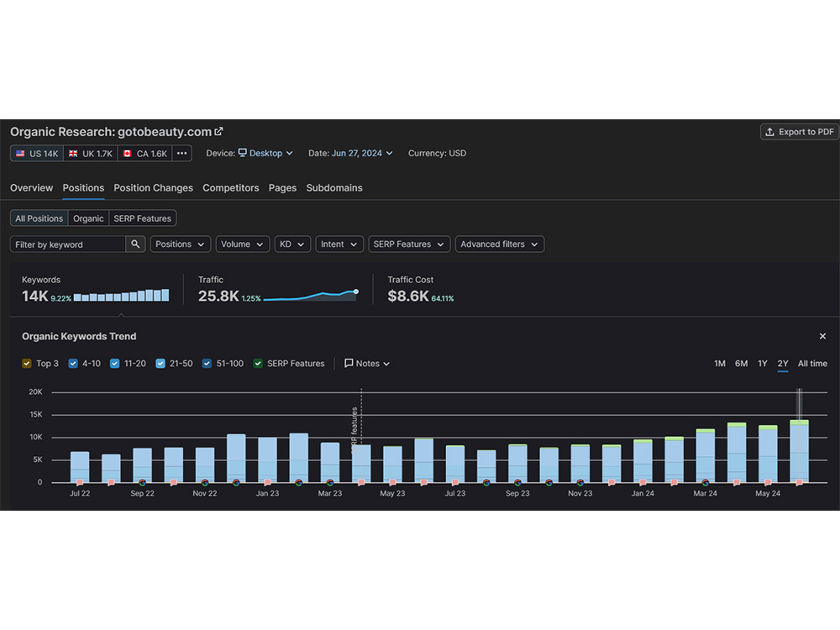Image resolution: width=840 pixels, height=630 pixels.
Task: Open the Advanced filters dropdown
Action: [x=500, y=244]
